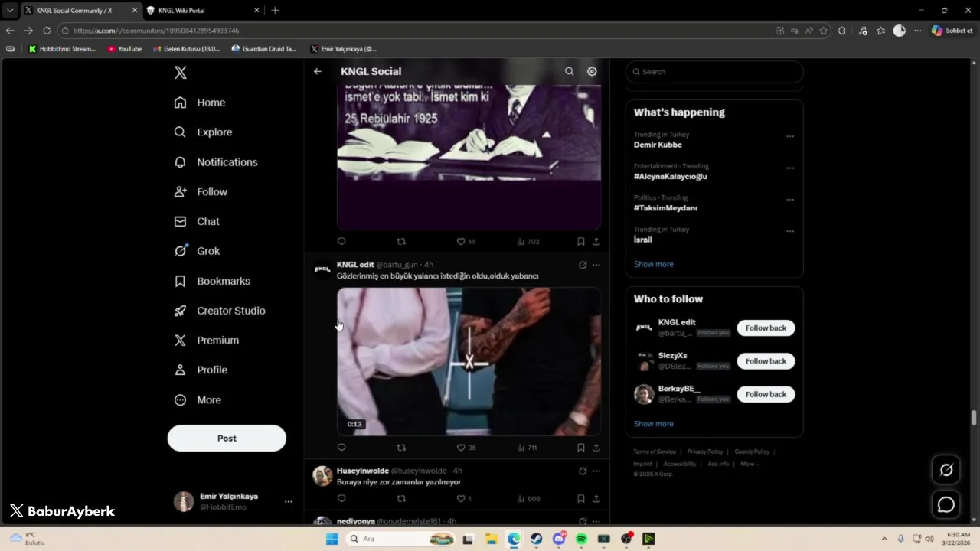Open Chat from the sidebar
Image resolution: width=980 pixels, height=551 pixels.
[x=197, y=221]
